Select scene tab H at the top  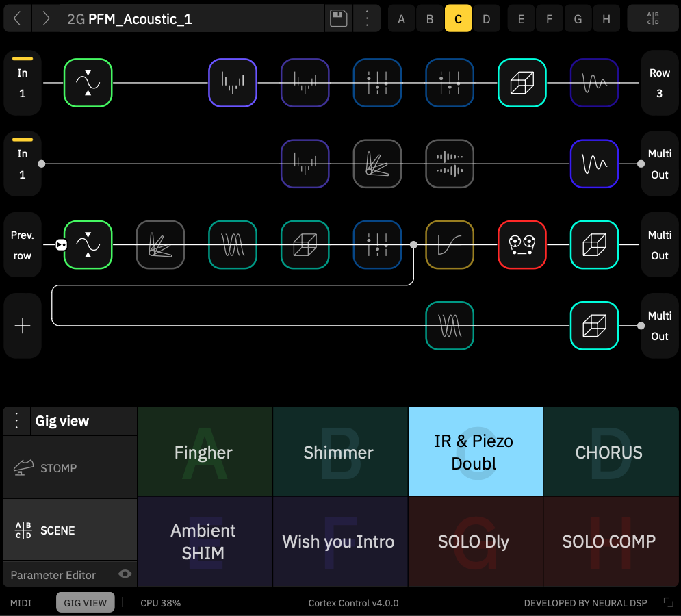[x=606, y=18]
